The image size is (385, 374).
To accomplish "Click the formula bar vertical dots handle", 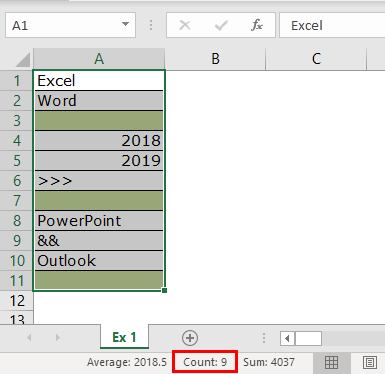I will pos(151,25).
